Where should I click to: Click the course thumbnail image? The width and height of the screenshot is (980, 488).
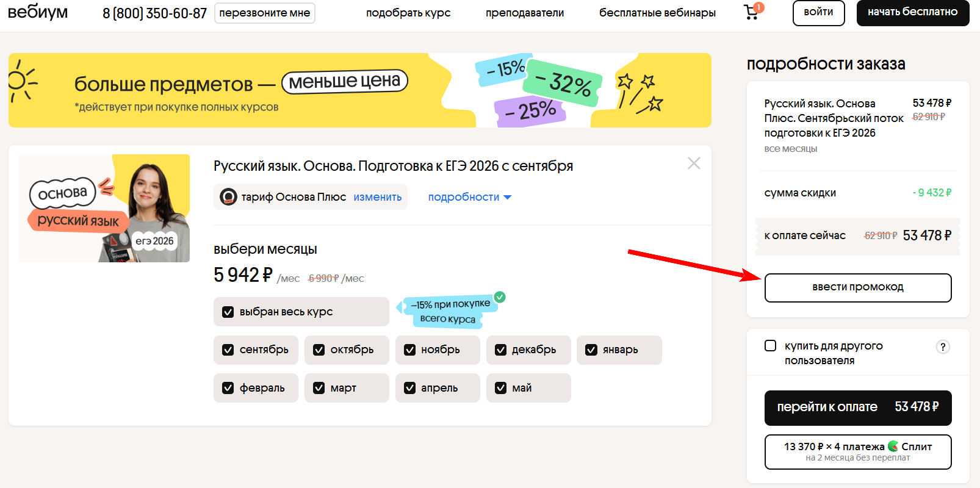coord(104,209)
